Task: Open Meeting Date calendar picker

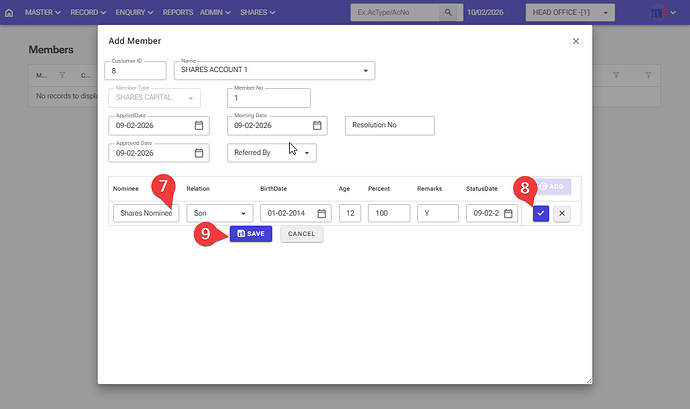Action: (317, 125)
